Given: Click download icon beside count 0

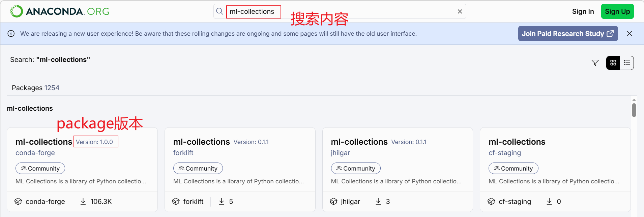Looking at the screenshot, I should pyautogui.click(x=549, y=201).
